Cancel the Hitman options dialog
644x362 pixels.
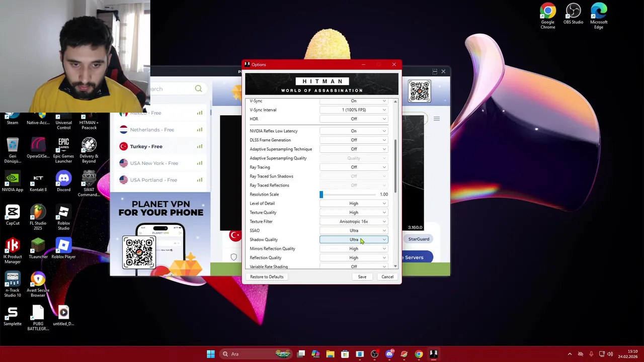click(387, 277)
